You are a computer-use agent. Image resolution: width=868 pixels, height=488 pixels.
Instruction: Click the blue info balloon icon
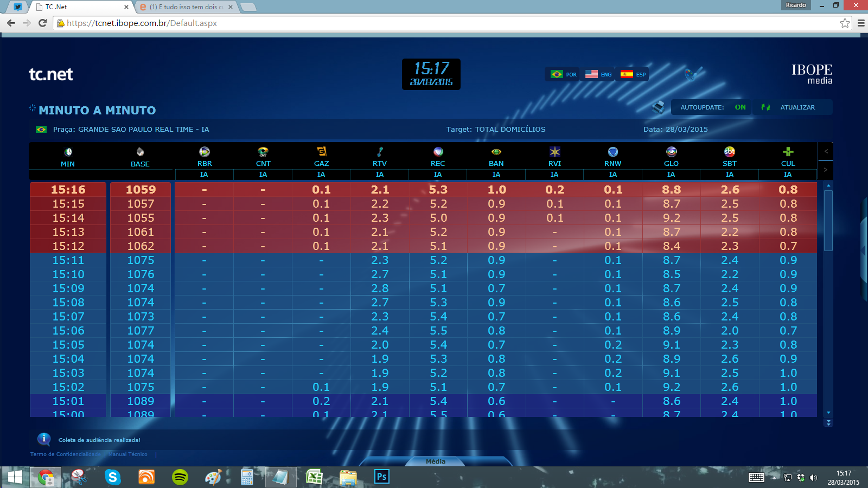(44, 439)
